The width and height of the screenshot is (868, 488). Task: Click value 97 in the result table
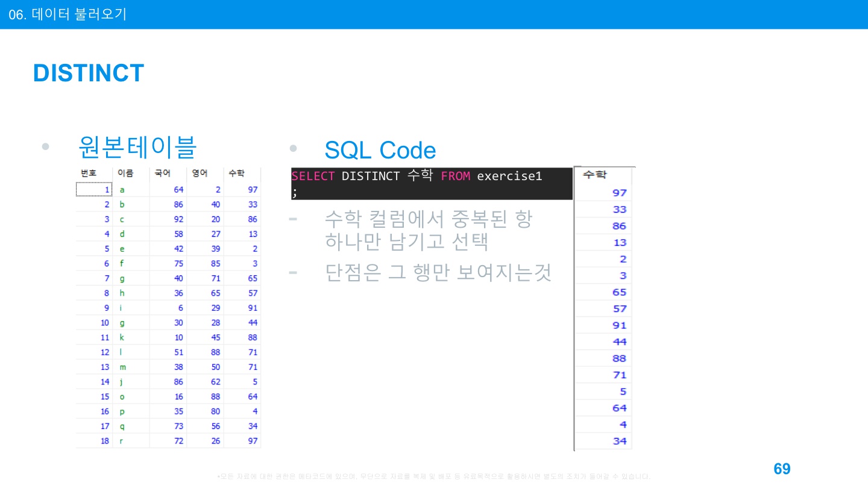[x=620, y=193]
